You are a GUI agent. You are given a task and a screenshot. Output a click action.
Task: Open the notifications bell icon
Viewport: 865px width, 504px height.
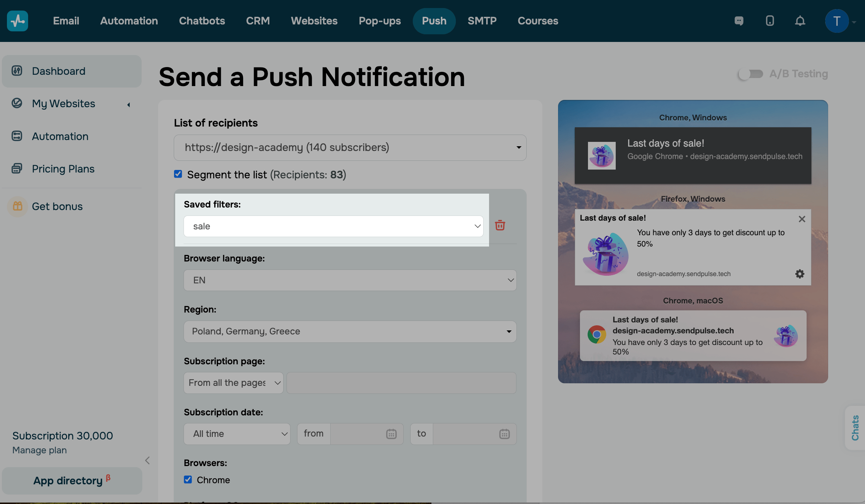[x=800, y=21]
